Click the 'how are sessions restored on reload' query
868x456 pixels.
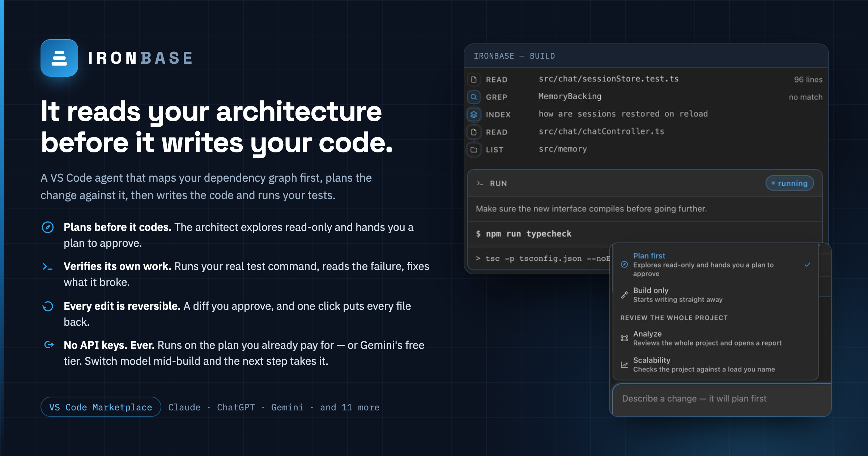click(x=623, y=114)
